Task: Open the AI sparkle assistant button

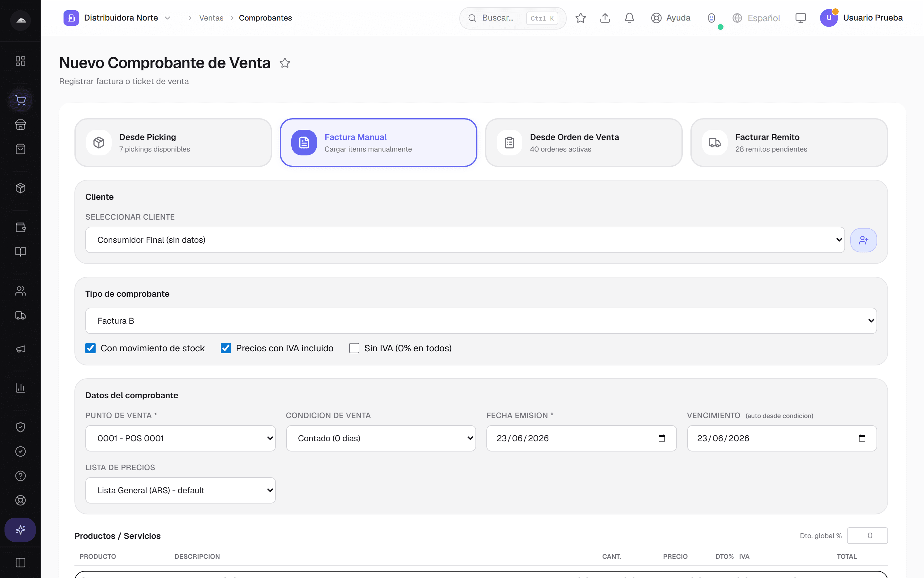Action: [x=20, y=530]
